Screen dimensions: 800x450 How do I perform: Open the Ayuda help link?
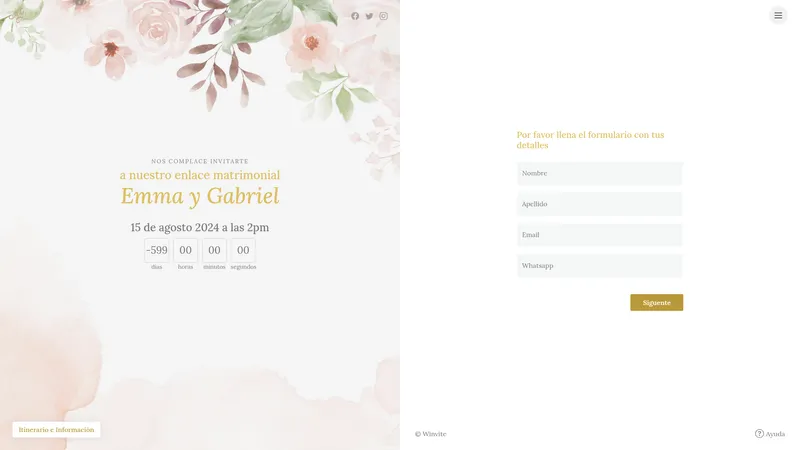tap(770, 434)
